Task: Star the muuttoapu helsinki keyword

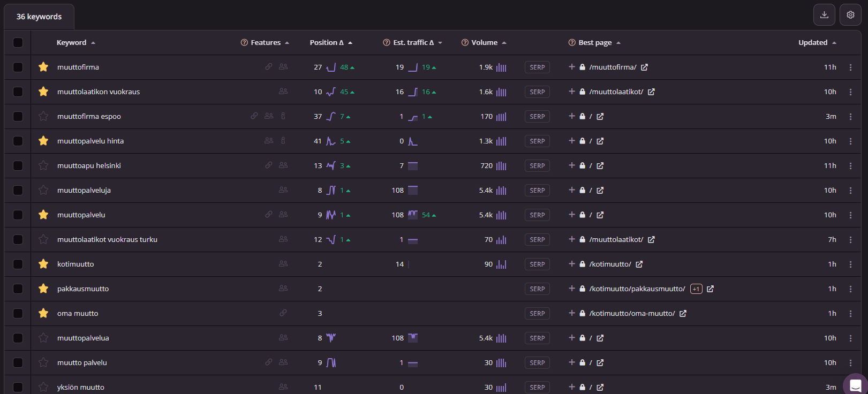Action: (x=43, y=165)
